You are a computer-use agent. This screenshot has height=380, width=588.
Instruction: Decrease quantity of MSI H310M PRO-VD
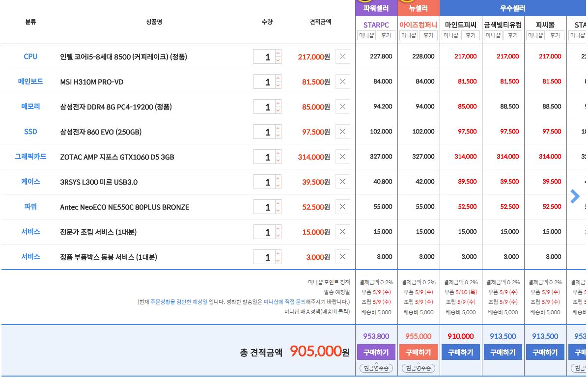(278, 85)
